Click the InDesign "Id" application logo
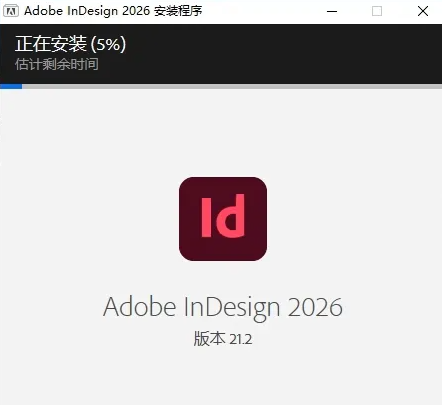The image size is (442, 405). [x=223, y=219]
